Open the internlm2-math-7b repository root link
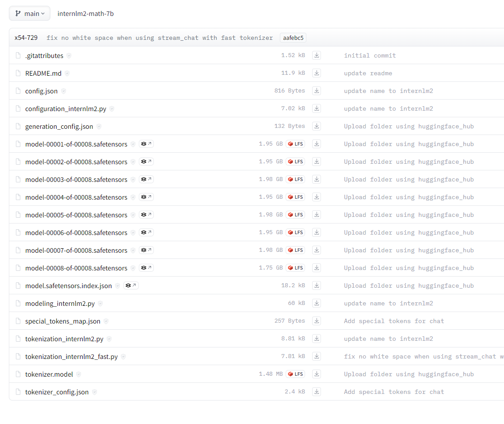 click(x=85, y=14)
